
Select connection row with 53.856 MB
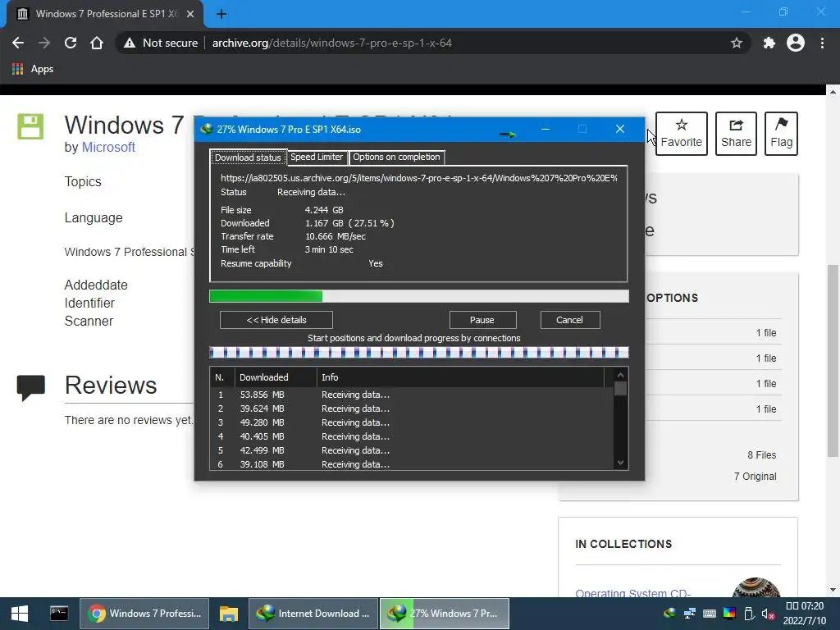tap(412, 395)
